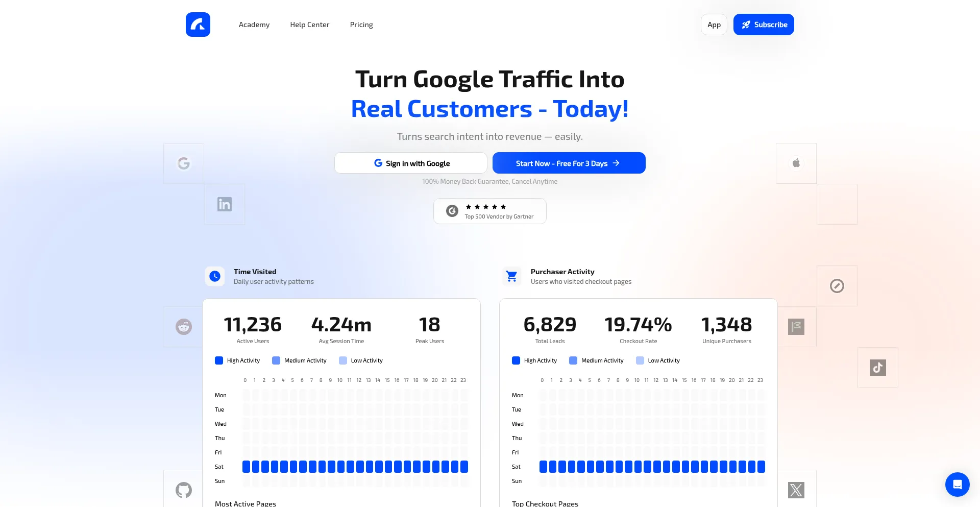Click the GitHub icon tile
The image size is (980, 507).
(x=184, y=490)
